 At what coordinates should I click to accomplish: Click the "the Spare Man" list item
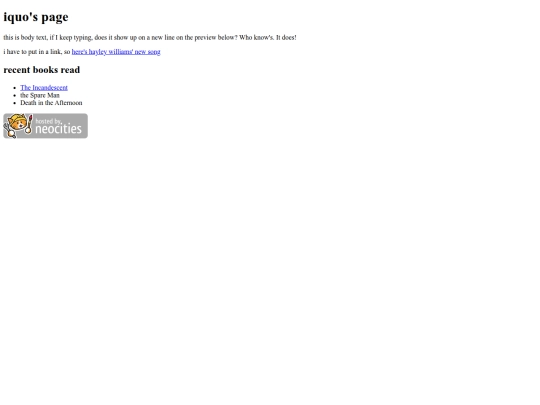coord(40,95)
